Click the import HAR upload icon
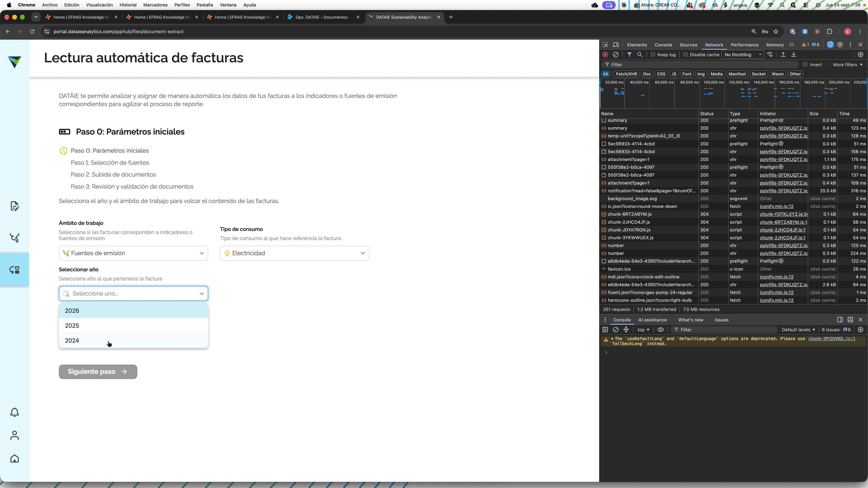The width and height of the screenshot is (868, 488). [783, 54]
